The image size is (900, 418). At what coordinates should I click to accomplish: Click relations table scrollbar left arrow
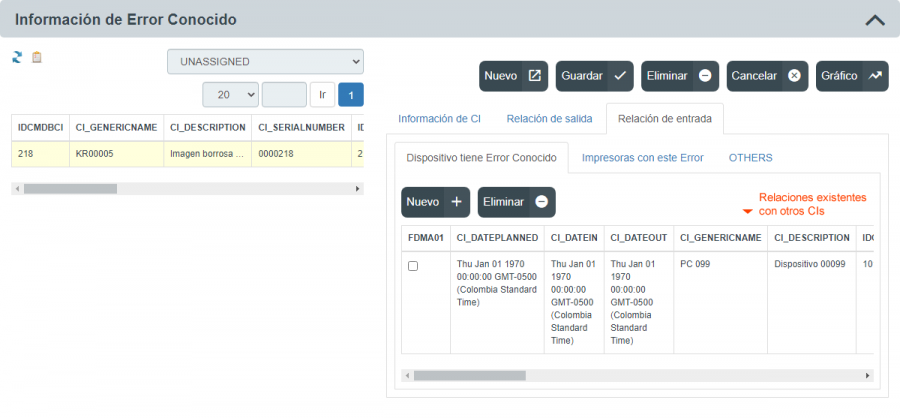tap(408, 376)
